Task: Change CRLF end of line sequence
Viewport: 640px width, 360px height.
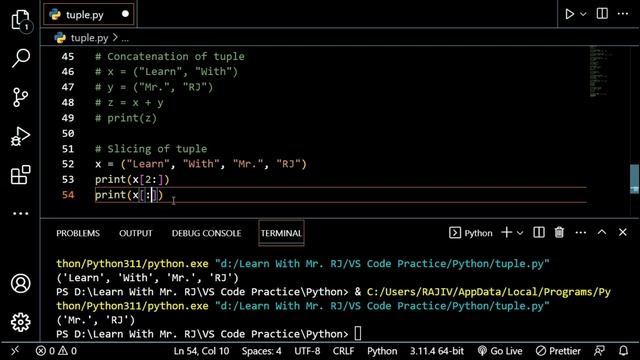Action: tap(343, 351)
